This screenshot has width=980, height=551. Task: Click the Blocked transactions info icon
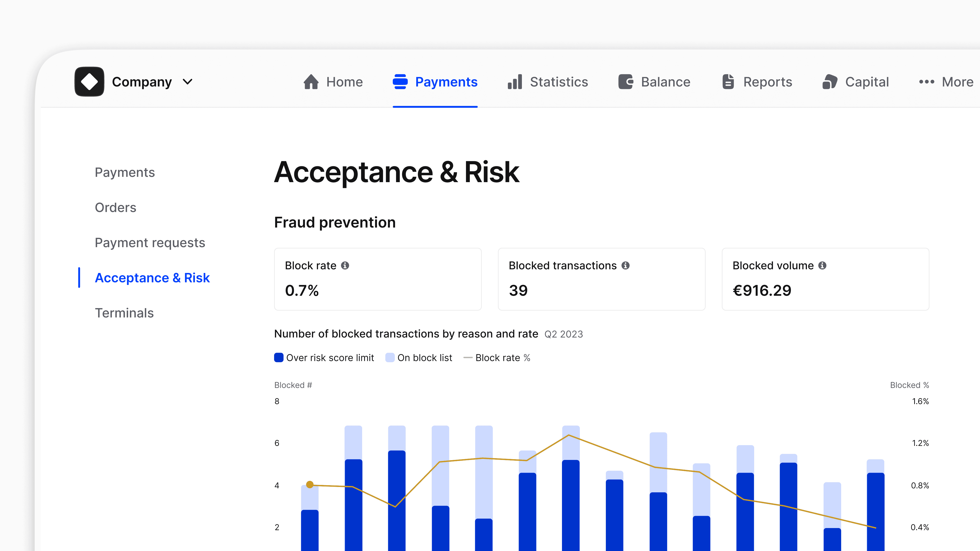coord(626,265)
